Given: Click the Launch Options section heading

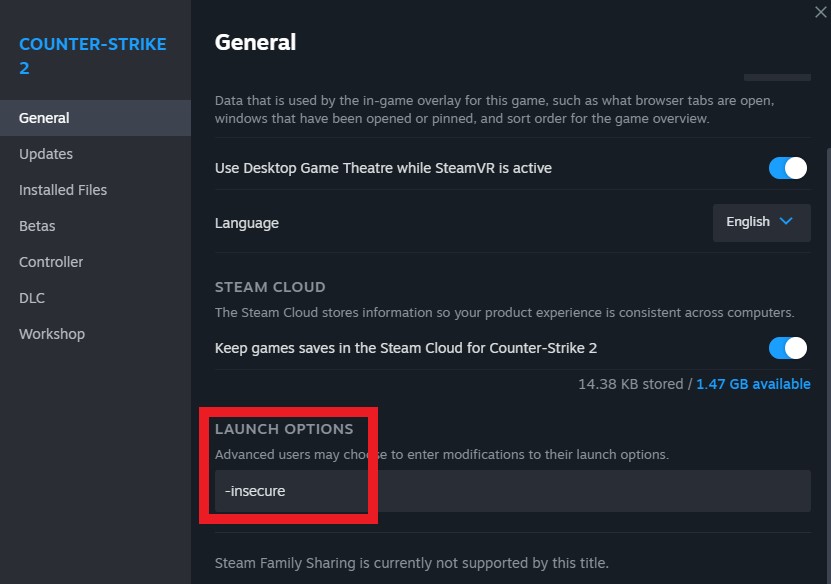Looking at the screenshot, I should [284, 429].
